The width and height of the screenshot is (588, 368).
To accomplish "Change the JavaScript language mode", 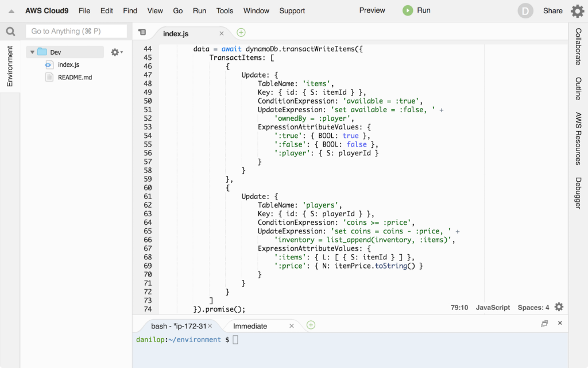I will point(493,308).
